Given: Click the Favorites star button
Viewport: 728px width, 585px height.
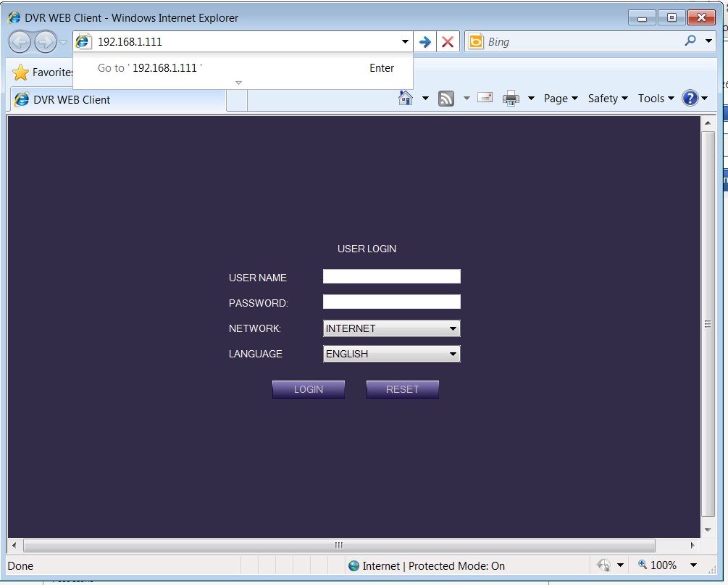Looking at the screenshot, I should pyautogui.click(x=42, y=72).
